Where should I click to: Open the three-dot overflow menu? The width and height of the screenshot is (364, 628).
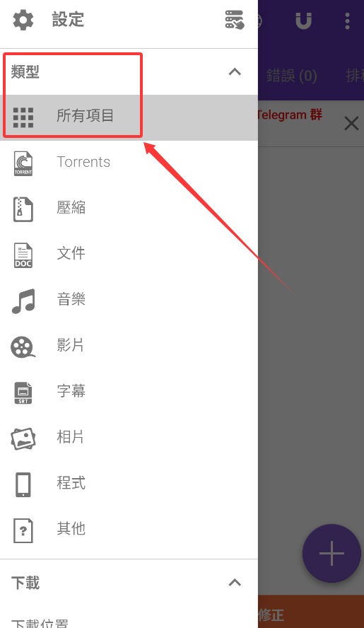click(x=347, y=21)
